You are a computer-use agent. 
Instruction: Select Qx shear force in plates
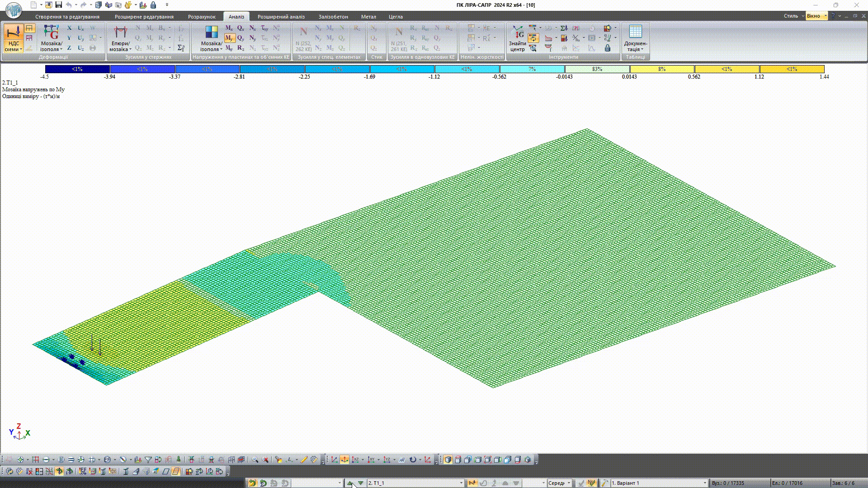click(x=241, y=28)
